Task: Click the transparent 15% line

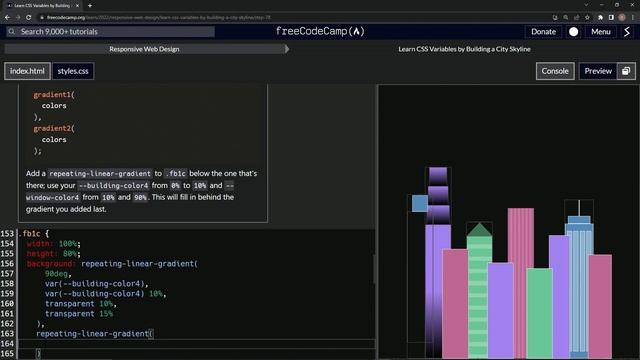Action: 79,313
